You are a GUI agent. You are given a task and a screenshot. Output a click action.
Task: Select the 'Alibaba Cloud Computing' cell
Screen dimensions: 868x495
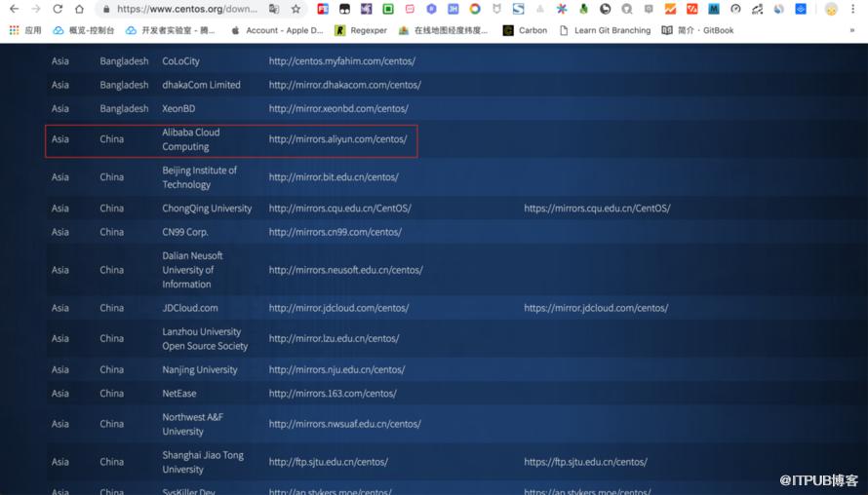point(191,139)
